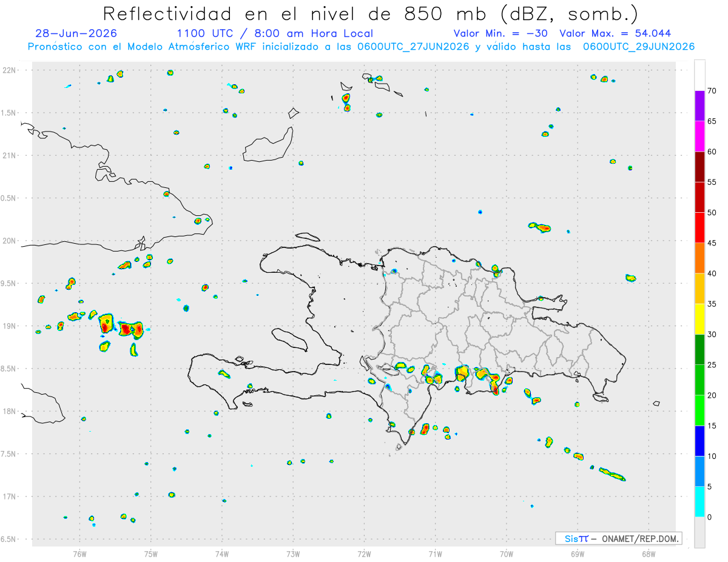Viewport: 728px width, 562px height.
Task: Click the '69W' longitude axis label
Action: click(578, 554)
